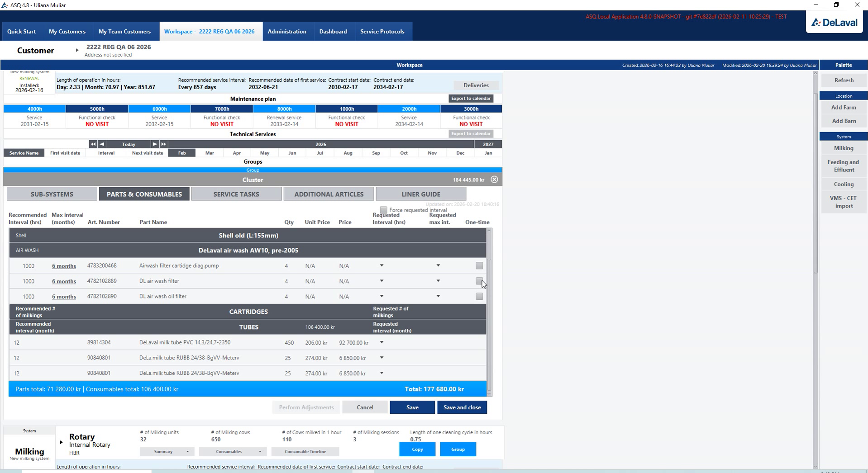Tick One-time for DL air wash oil filter
Viewport: 868px width, 473px height.
point(479,297)
